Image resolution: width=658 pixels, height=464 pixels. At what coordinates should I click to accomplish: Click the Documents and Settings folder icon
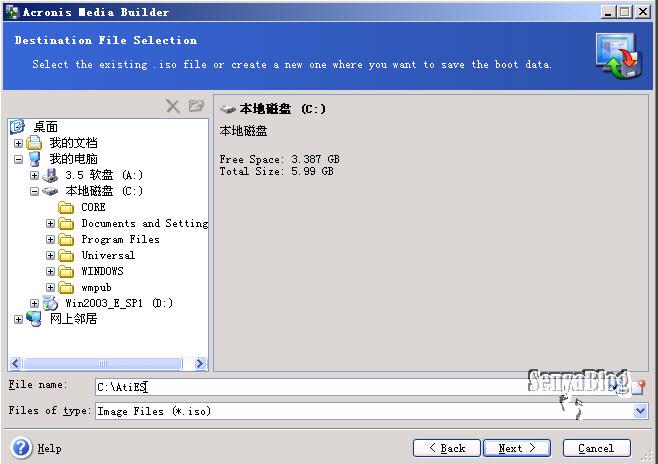(x=66, y=224)
